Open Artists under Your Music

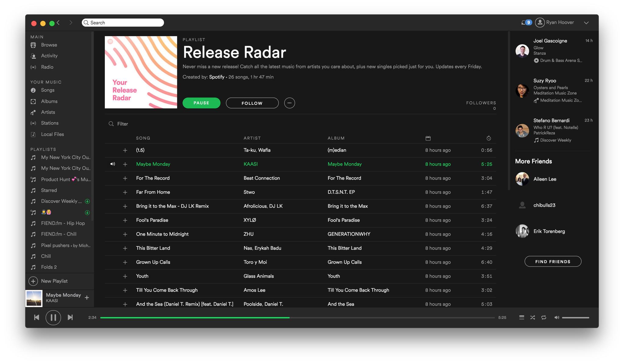[48, 112]
